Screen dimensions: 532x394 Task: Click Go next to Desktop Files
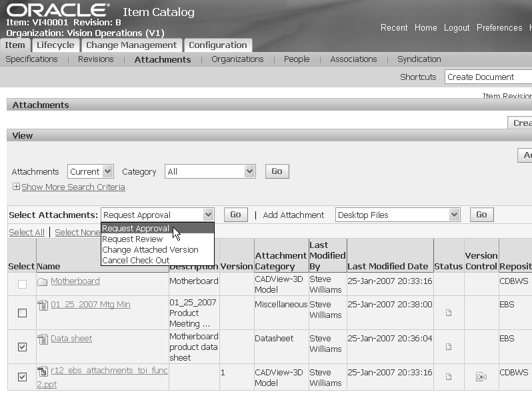481,215
